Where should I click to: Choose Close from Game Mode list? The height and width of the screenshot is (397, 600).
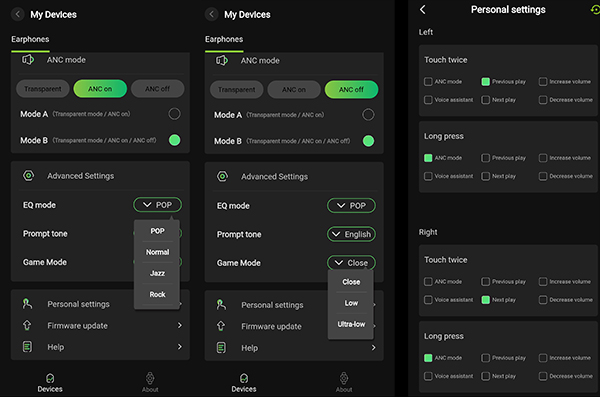click(x=351, y=282)
